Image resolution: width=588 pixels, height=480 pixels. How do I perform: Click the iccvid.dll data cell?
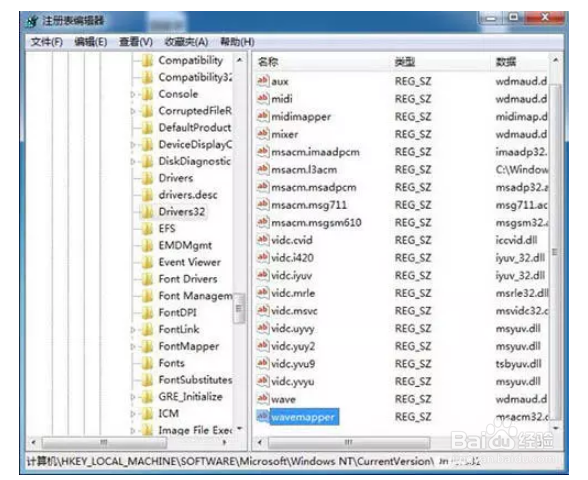pyautogui.click(x=516, y=240)
